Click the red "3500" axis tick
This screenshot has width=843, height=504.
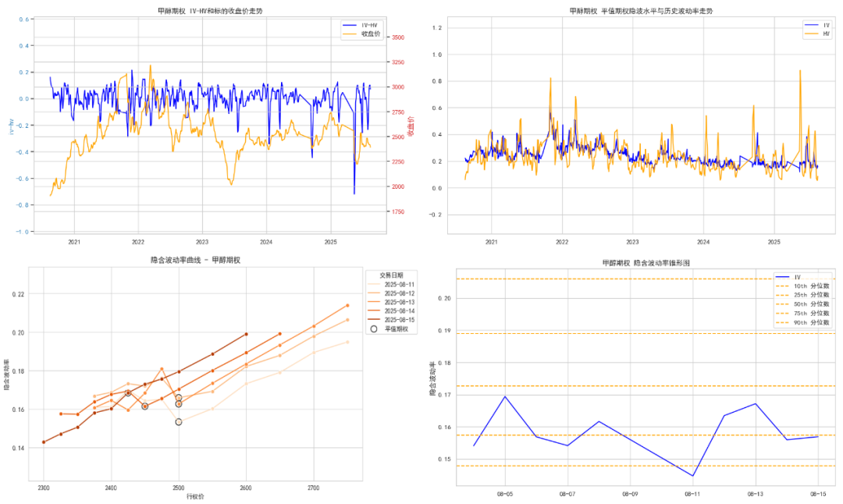point(398,37)
